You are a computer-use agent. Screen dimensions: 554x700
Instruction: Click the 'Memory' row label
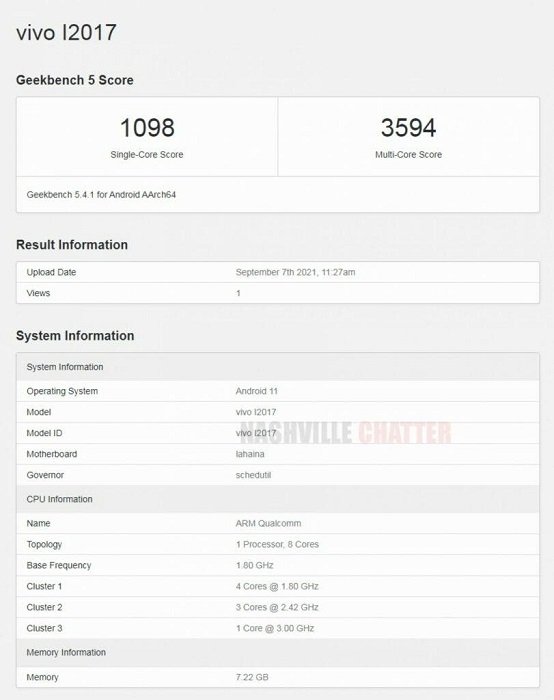pyautogui.click(x=42, y=677)
